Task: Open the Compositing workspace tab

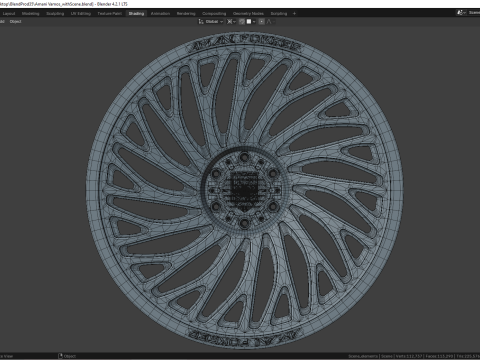Action: click(x=214, y=14)
